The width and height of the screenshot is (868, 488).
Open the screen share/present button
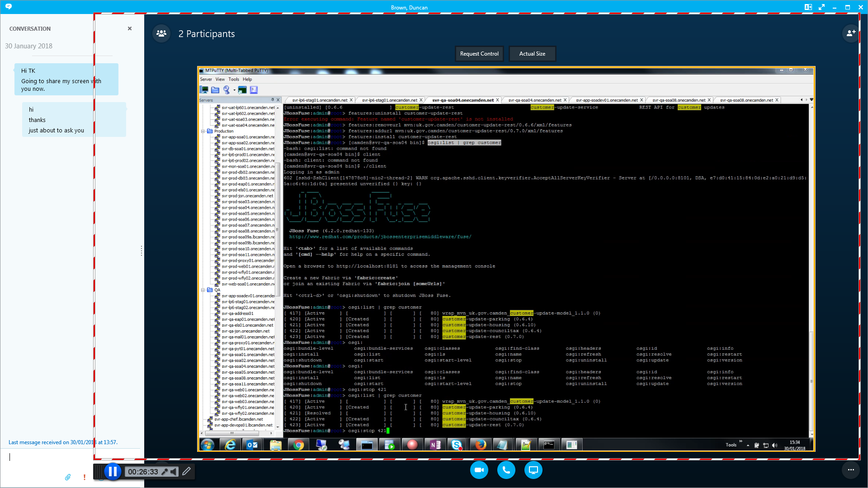[x=533, y=470]
